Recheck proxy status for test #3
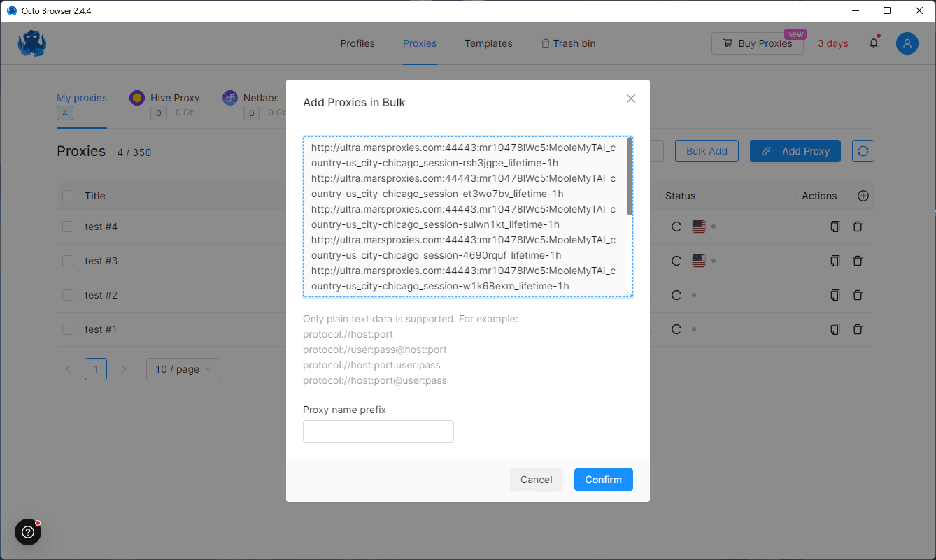Image resolution: width=936 pixels, height=560 pixels. pos(676,261)
